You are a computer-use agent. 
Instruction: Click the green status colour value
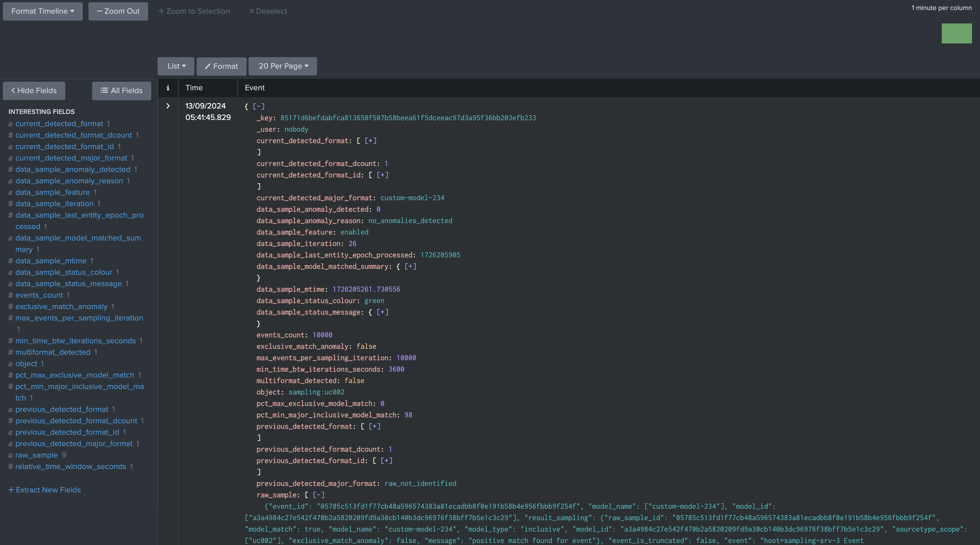pos(374,300)
